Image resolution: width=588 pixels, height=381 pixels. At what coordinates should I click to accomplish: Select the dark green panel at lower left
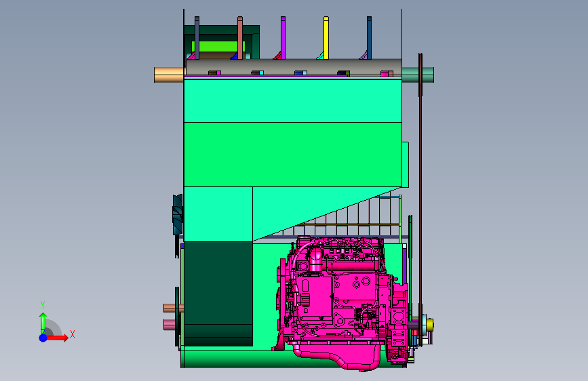218,294
